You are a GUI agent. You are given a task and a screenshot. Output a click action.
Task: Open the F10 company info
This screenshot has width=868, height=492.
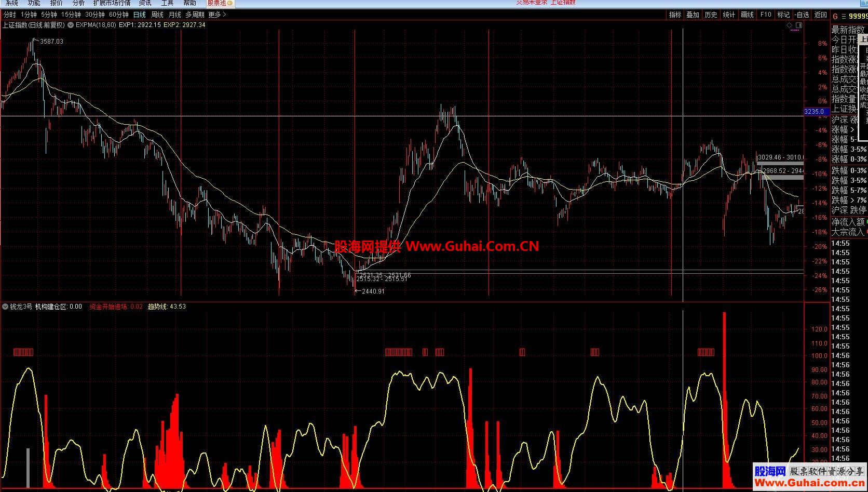coord(766,15)
